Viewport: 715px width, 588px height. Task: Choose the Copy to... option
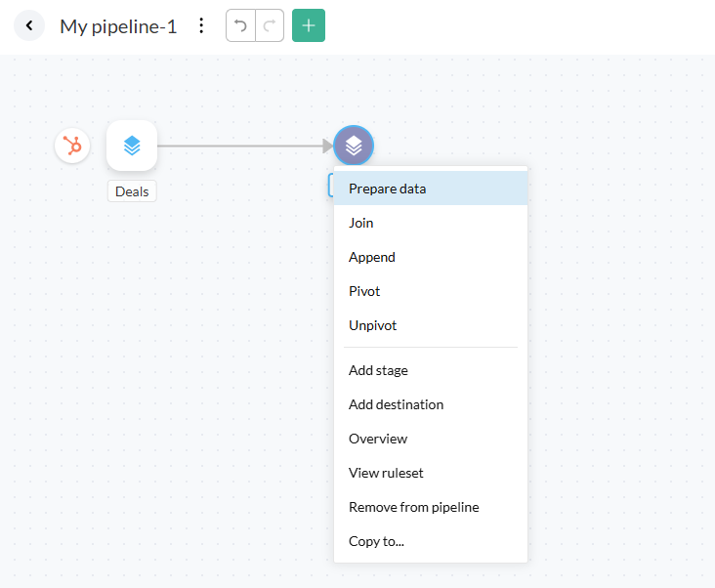[376, 541]
